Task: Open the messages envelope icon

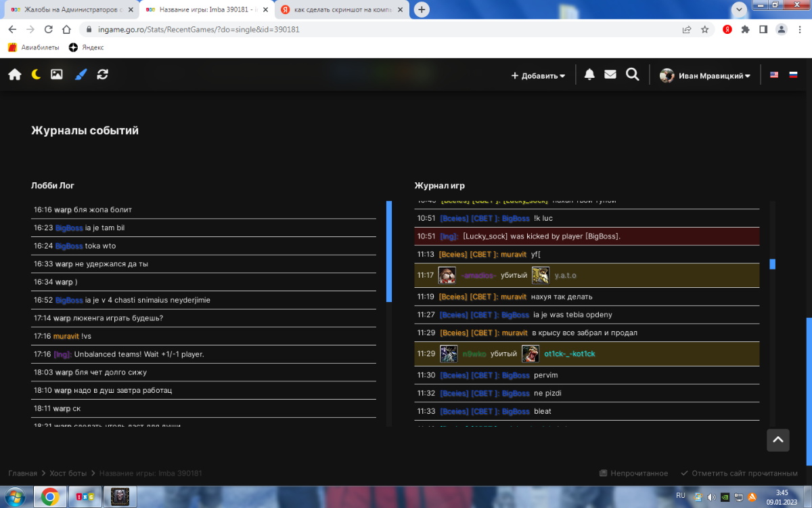Action: pyautogui.click(x=610, y=75)
